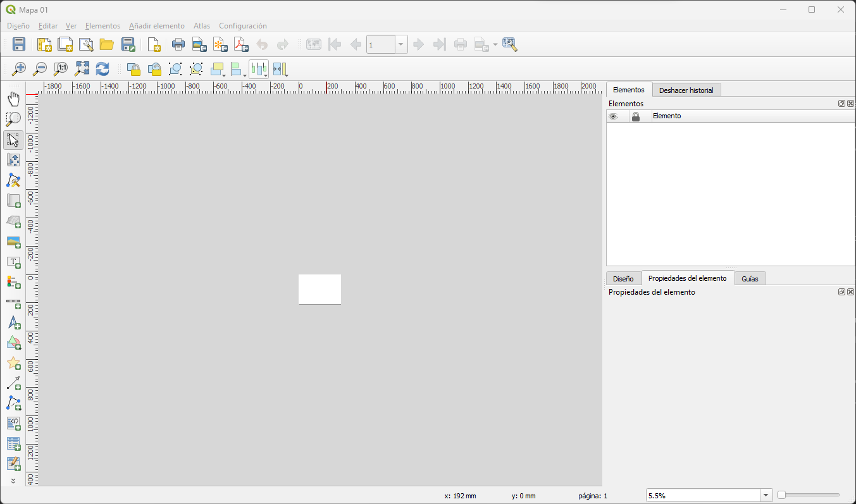856x504 pixels.
Task: Open the Configuración menu
Action: (x=243, y=26)
